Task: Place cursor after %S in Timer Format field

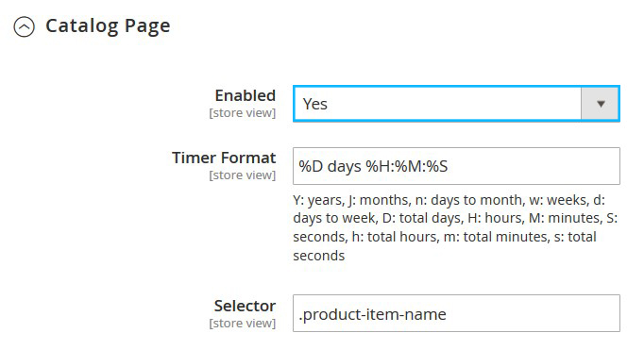Action: (x=449, y=167)
